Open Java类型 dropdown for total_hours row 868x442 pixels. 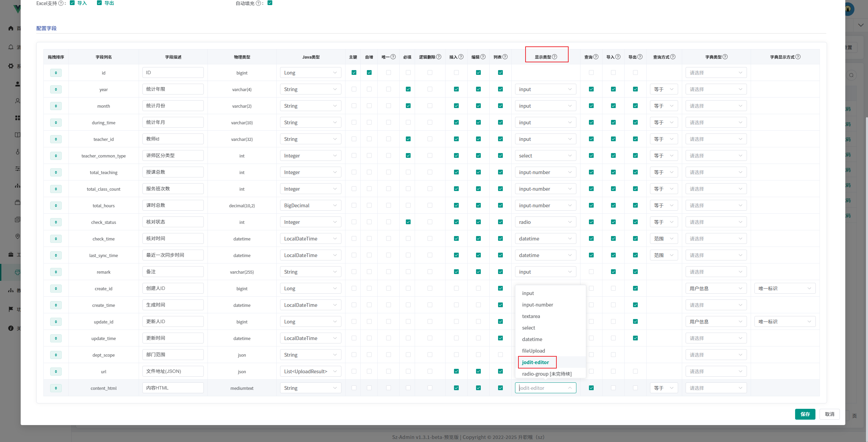point(310,206)
